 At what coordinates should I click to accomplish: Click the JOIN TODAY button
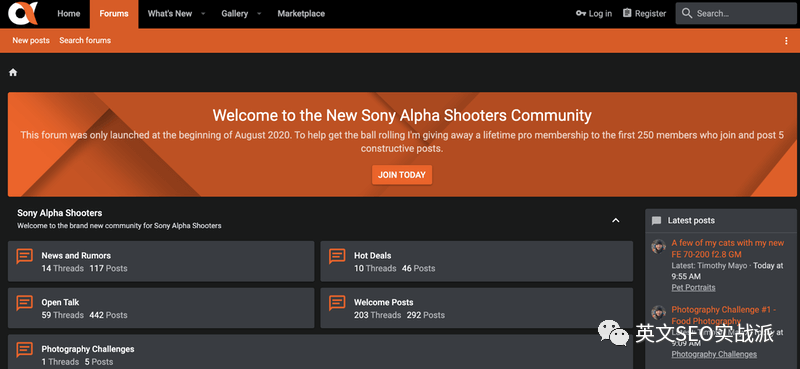tap(402, 175)
